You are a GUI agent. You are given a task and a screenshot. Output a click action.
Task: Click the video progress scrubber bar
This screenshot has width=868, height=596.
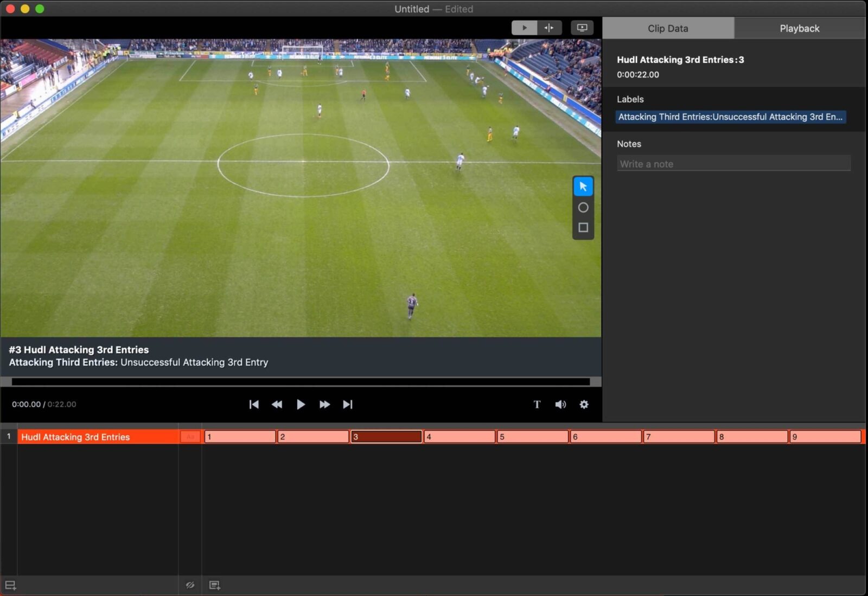(301, 379)
